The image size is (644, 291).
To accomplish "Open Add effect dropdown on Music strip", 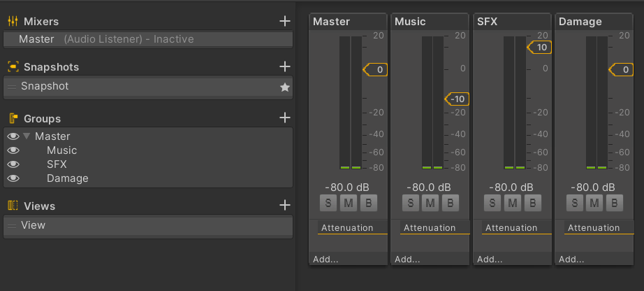I will coord(408,259).
